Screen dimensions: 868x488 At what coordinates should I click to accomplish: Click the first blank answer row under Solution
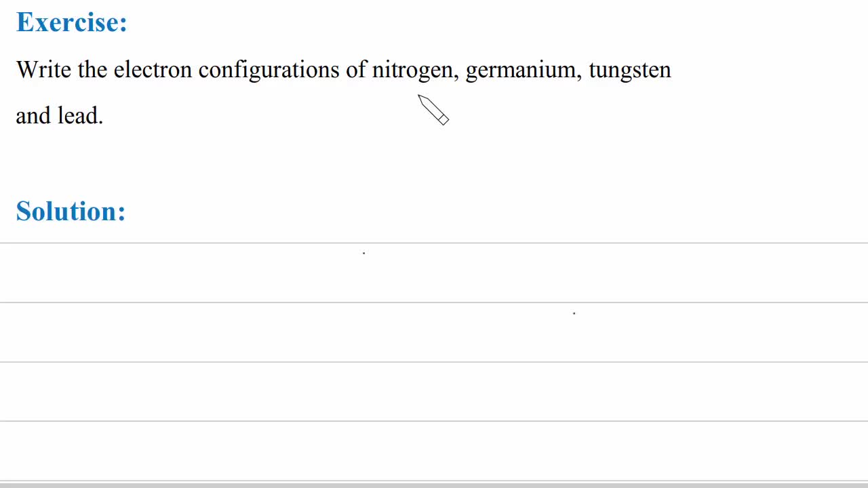coord(203,272)
